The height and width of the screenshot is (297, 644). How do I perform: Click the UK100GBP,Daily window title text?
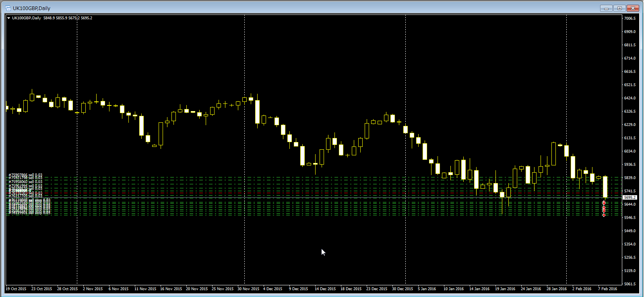31,8
